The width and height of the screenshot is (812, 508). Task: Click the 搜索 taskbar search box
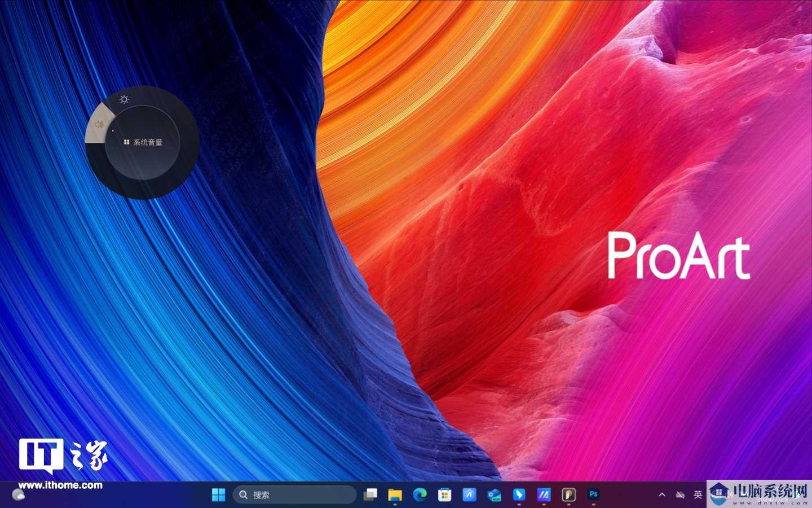(294, 495)
